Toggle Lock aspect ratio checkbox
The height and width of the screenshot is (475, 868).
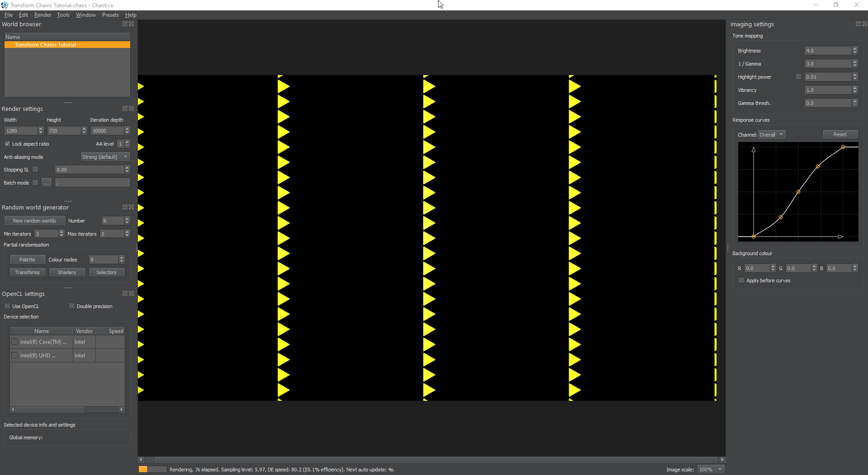click(x=7, y=144)
